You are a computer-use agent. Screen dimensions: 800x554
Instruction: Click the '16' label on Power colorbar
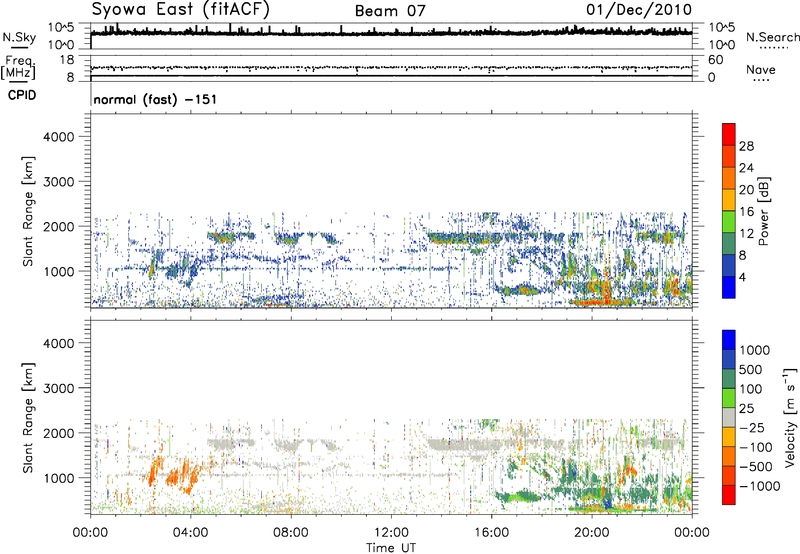coord(746,212)
